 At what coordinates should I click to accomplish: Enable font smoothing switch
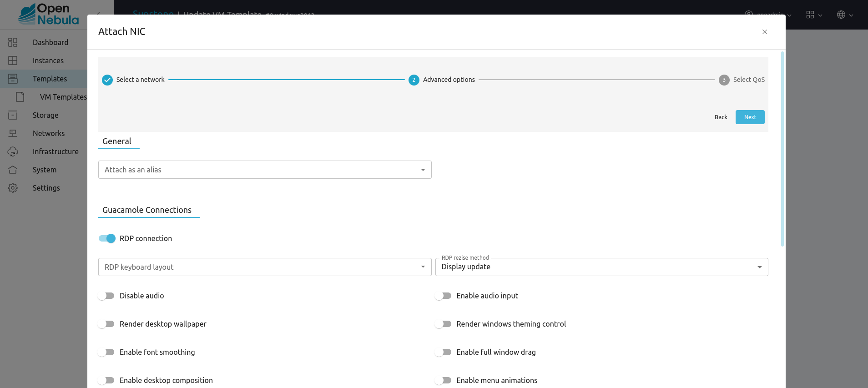(106, 352)
